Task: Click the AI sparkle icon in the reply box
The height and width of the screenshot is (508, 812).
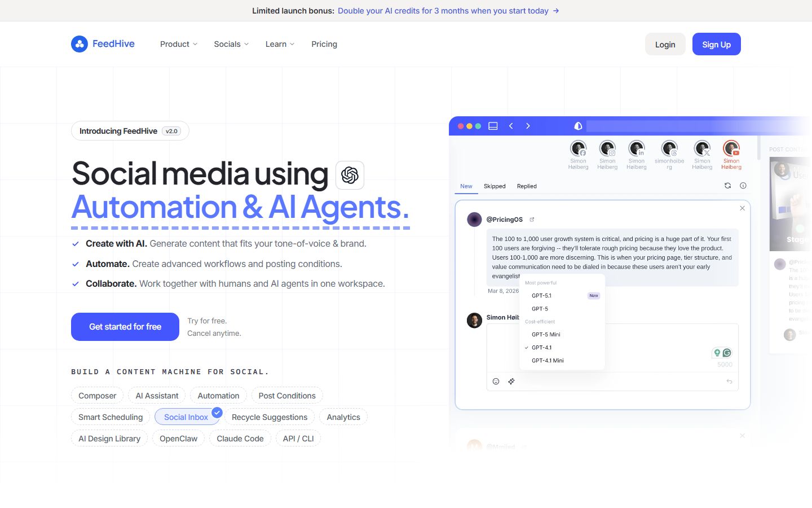Action: pyautogui.click(x=511, y=382)
